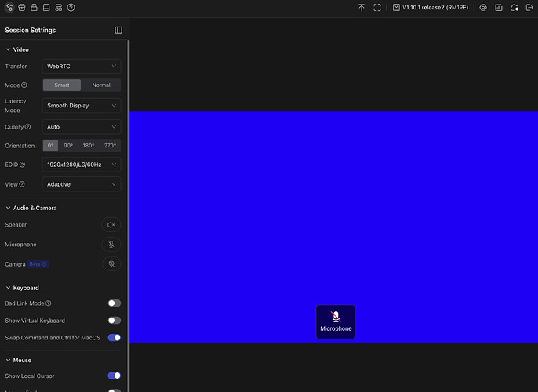Screen dimensions: 538x392
Task: Click the Latency Mode label
Action: point(16,106)
